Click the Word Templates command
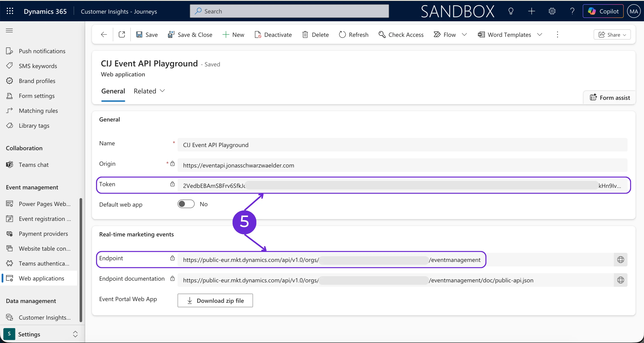Viewport: 644px width, 343px height. point(504,34)
